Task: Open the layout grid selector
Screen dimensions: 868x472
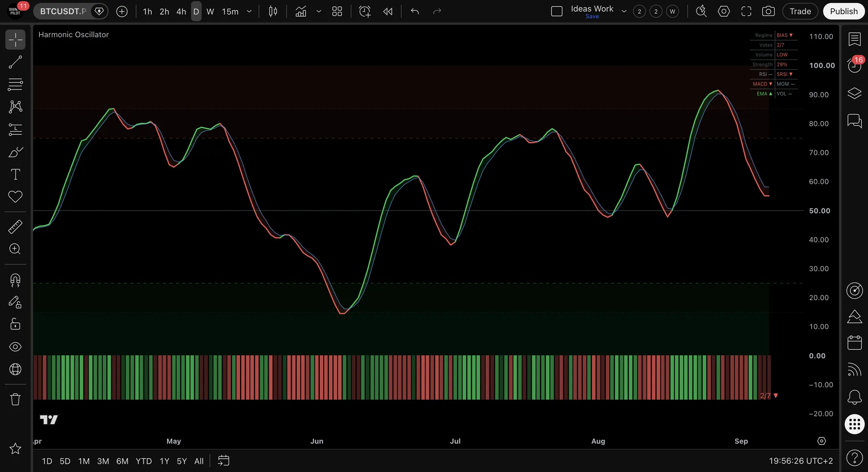Action: (337, 12)
